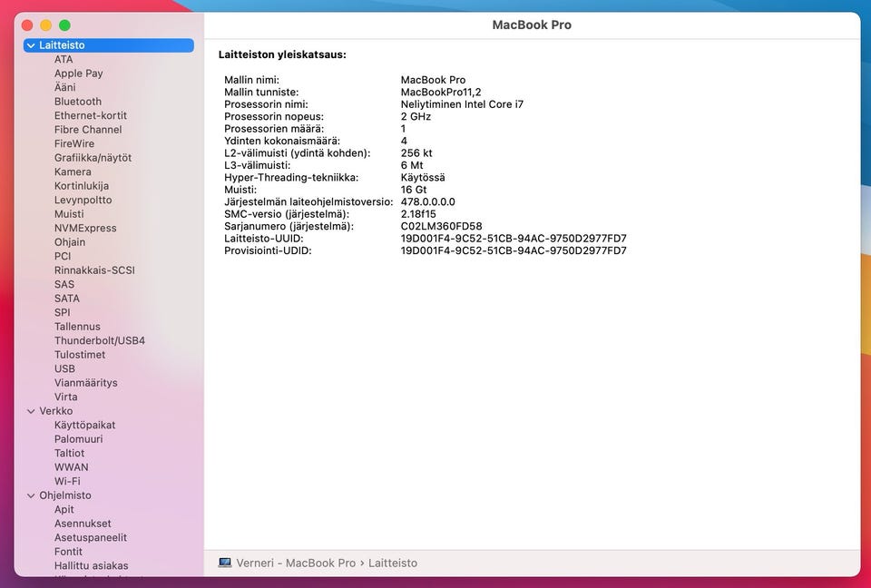Zoom window with the green button
The image size is (871, 588).
(64, 25)
